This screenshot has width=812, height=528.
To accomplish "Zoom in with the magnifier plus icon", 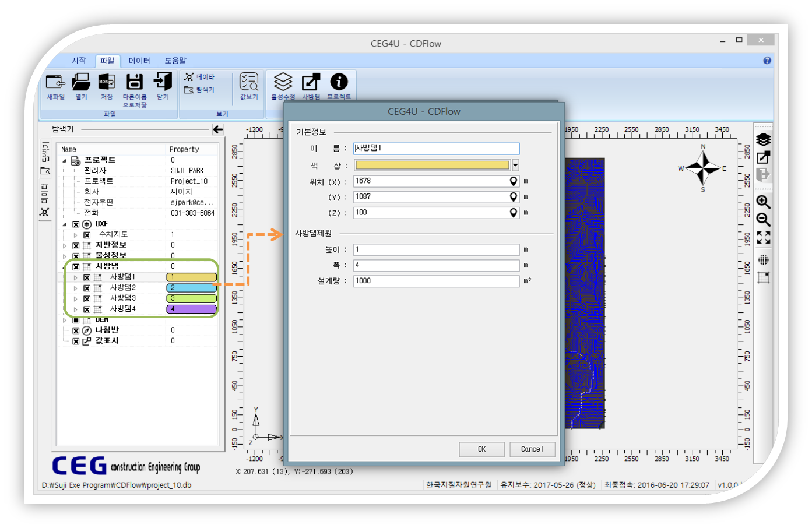I will (763, 202).
